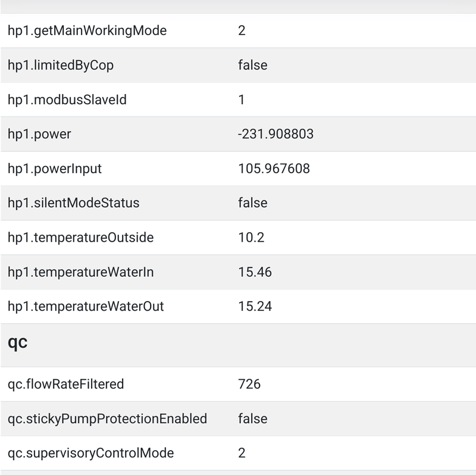Click the hp1.power label
476x475 pixels.
point(39,134)
